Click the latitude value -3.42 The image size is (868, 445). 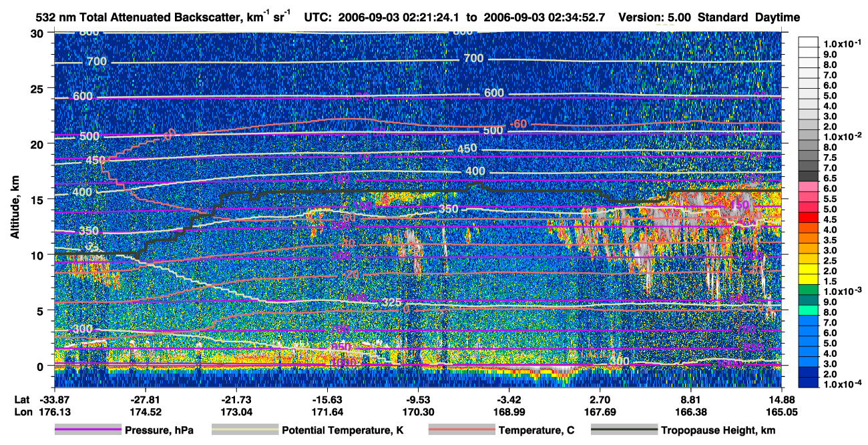(509, 400)
